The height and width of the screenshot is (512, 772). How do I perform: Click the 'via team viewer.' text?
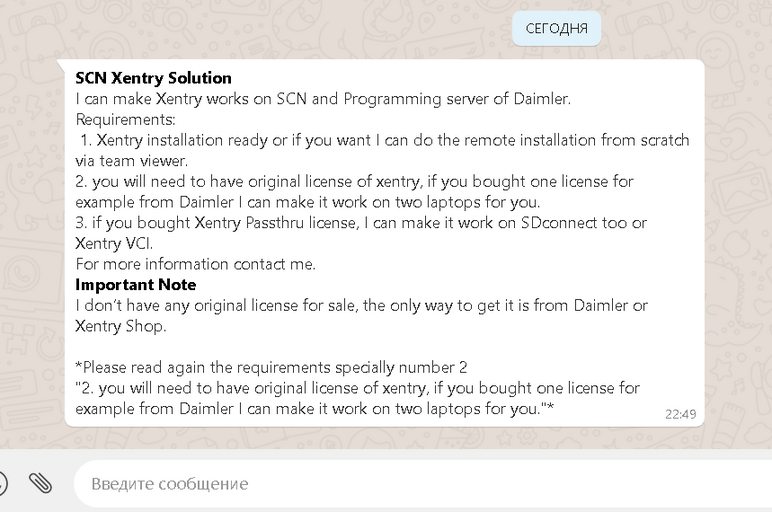point(132,160)
